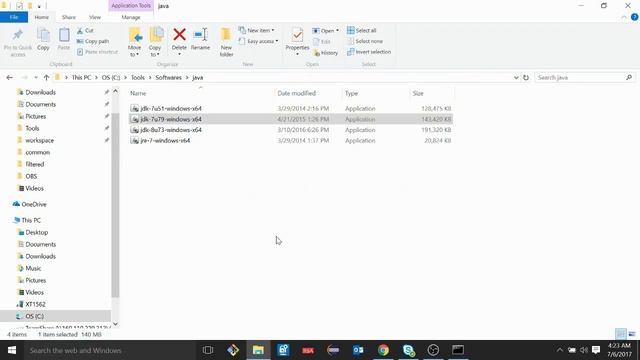Select jdk-7u79-windows-x64 file
The image size is (640, 360).
click(291, 119)
